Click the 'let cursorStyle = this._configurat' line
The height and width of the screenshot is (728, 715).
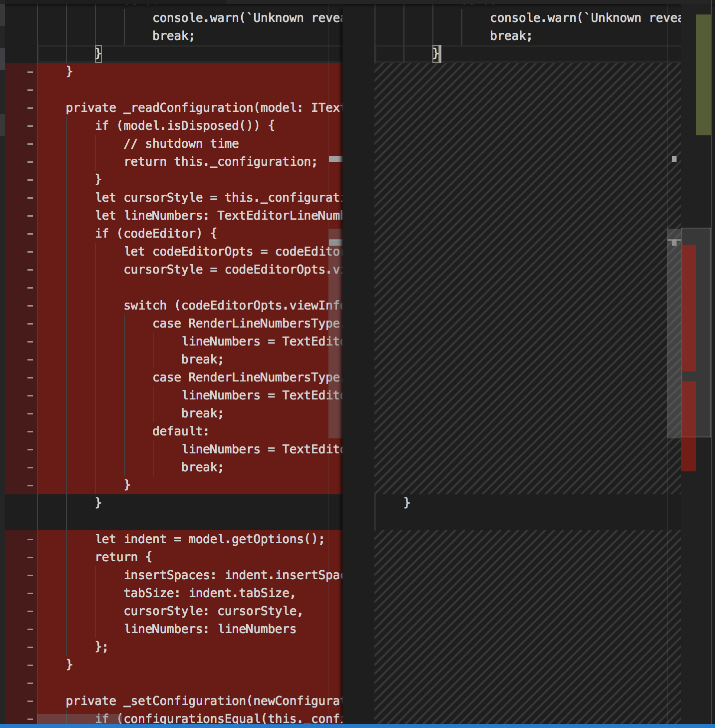pos(218,198)
